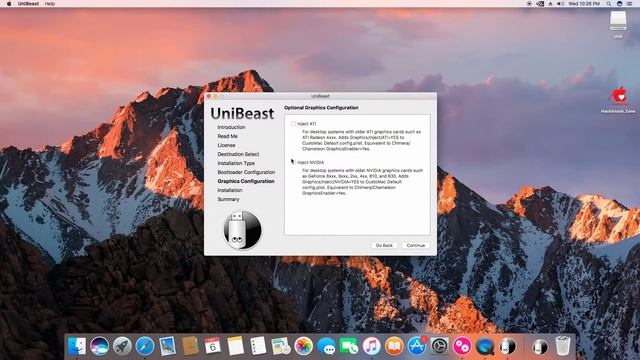Click the Inject ATI description paragraph
This screenshot has height=360, width=640.
(361, 140)
